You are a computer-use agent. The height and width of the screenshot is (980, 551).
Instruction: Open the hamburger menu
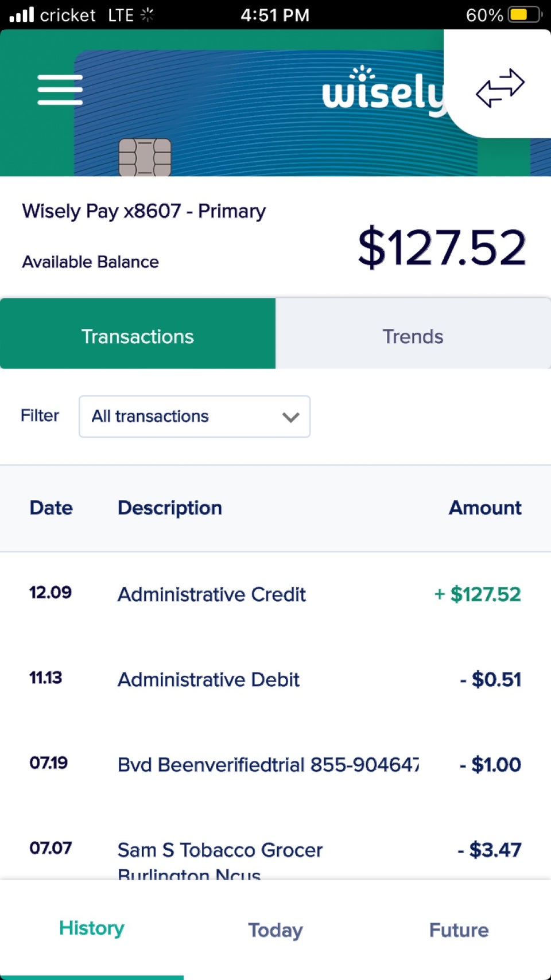60,90
